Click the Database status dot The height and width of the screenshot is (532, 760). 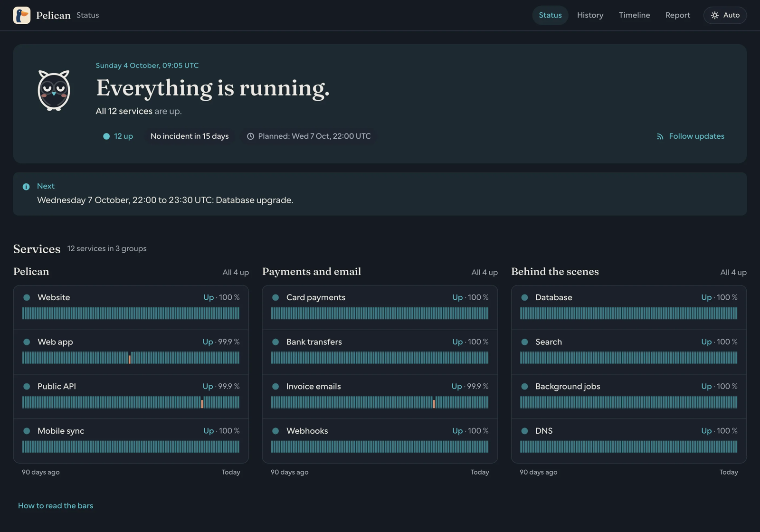(x=524, y=297)
